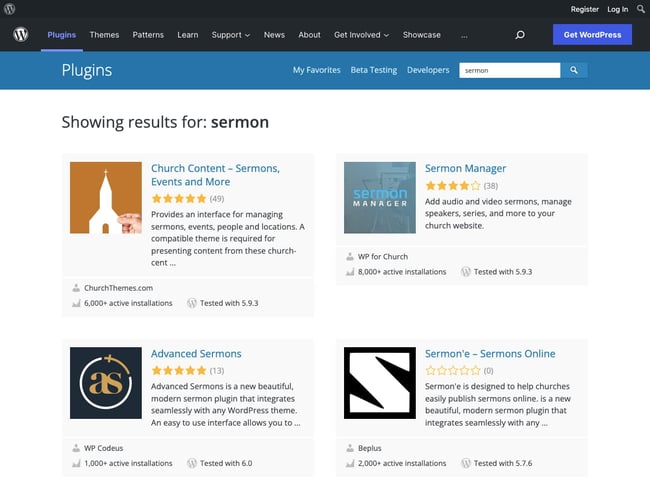Screen dimensions: 650x490
Task: Click the search magnifier in the top admin bar
Action: pyautogui.click(x=641, y=9)
